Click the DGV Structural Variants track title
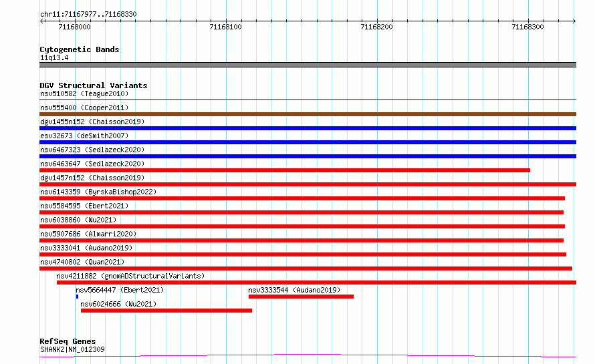 click(x=94, y=85)
